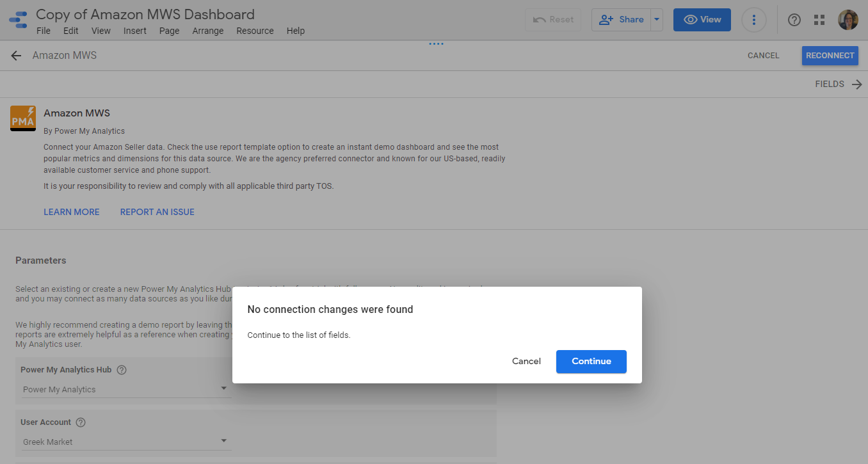
Task: Open the Power My Analytics Hub dropdown
Action: click(125, 389)
